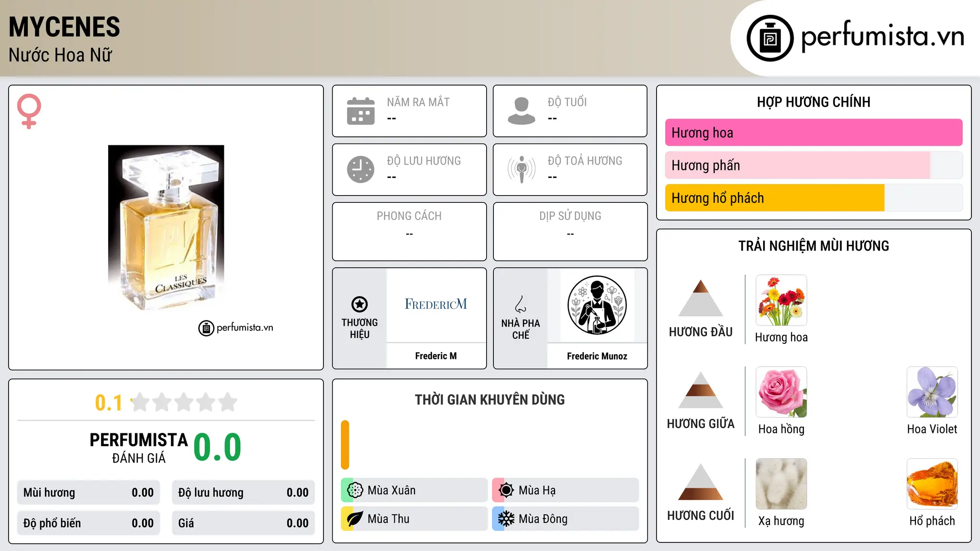980x551 pixels.
Task: Click the Độ phổ biến score row
Action: click(89, 523)
